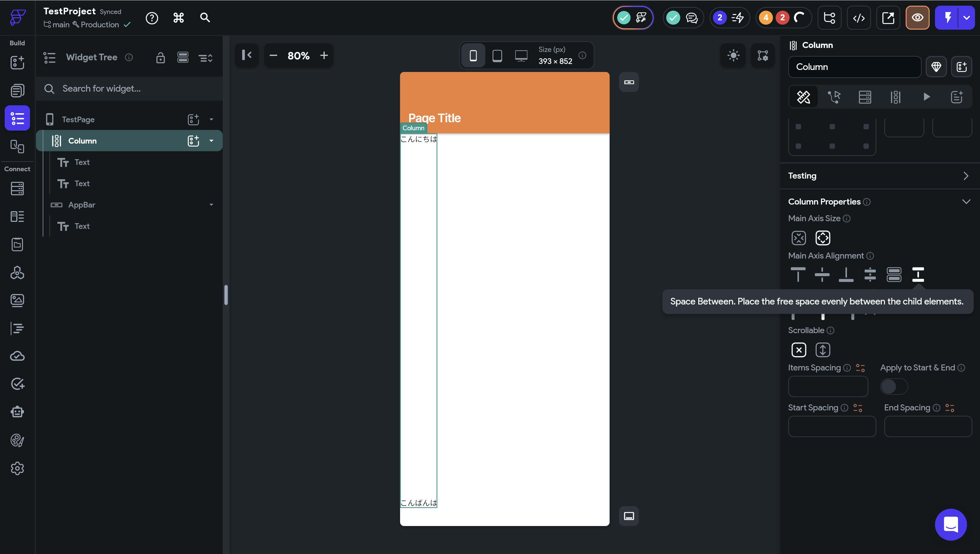
Task: Open the keyboard shortcuts command icon
Action: (179, 18)
